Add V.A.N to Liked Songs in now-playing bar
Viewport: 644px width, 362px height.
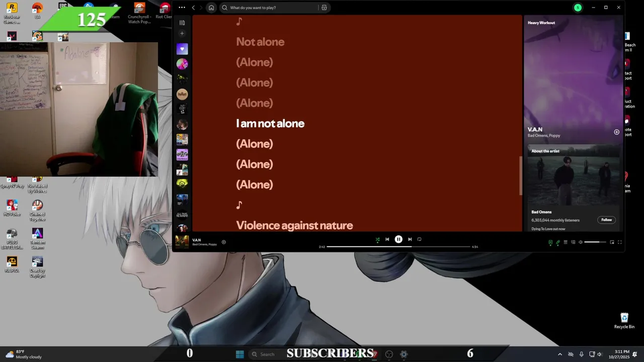click(224, 242)
